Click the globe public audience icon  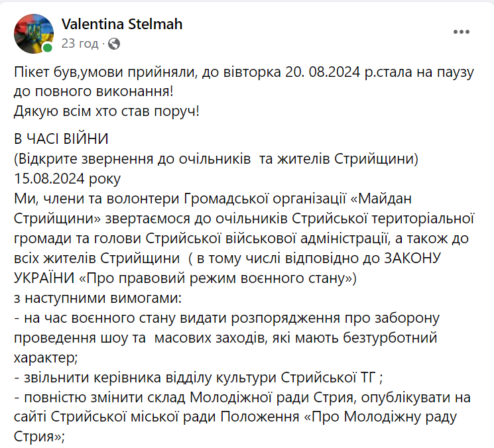[114, 44]
